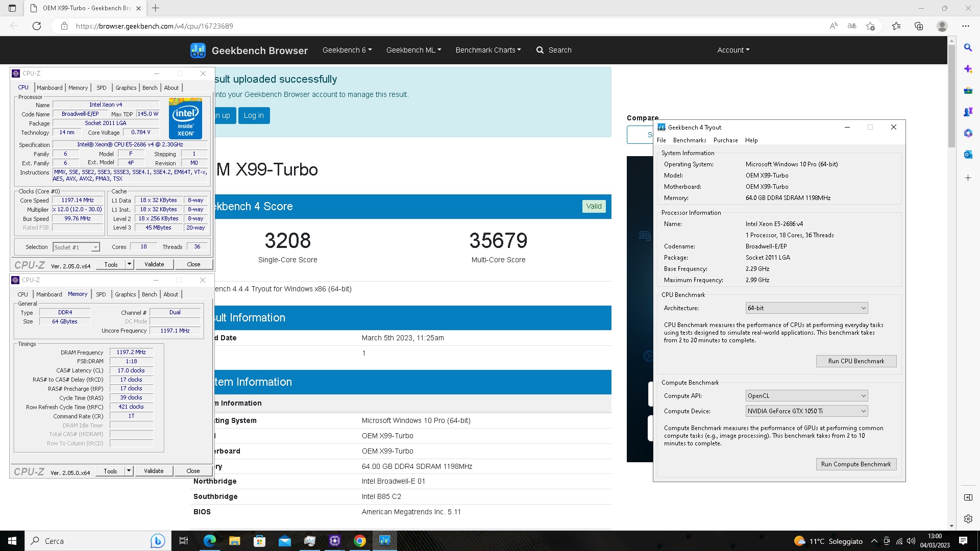
Task: Open the Copilot sparkle icon in sidebar
Action: point(968,69)
